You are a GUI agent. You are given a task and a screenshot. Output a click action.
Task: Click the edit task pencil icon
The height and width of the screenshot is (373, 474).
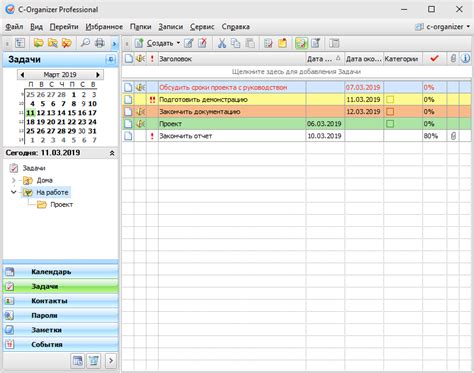click(x=189, y=43)
